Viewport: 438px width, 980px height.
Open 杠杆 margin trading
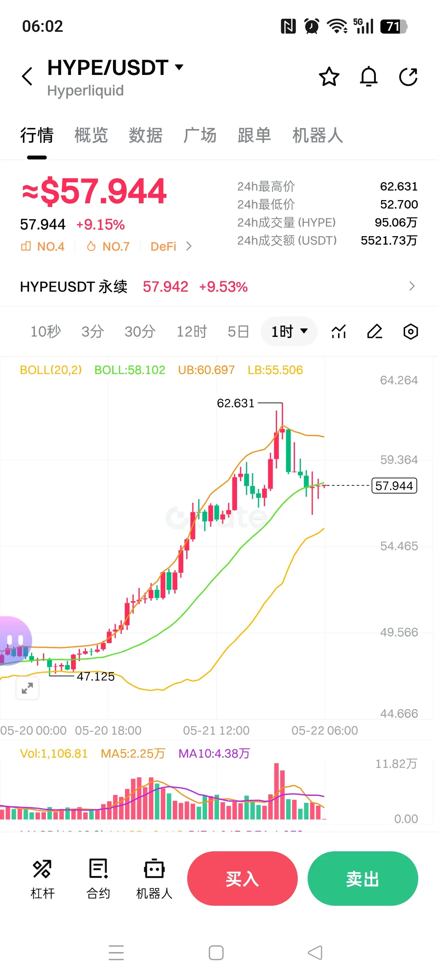(42, 879)
